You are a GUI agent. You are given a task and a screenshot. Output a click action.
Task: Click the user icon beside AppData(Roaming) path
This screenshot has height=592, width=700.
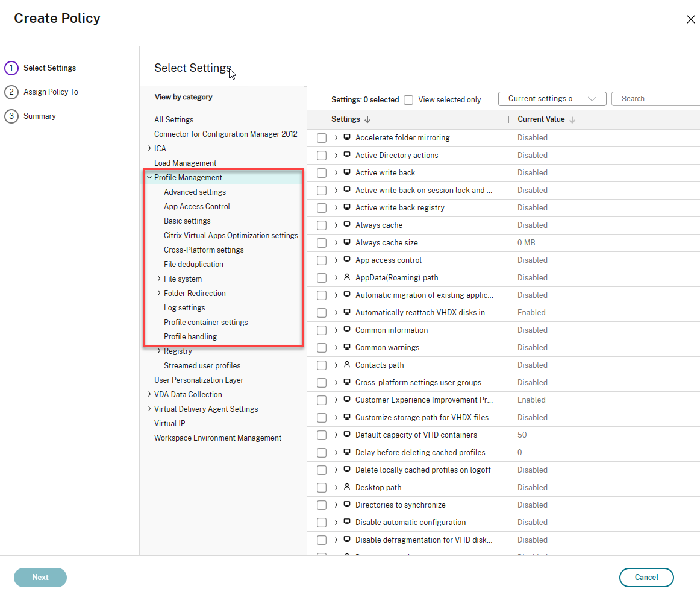coord(347,277)
